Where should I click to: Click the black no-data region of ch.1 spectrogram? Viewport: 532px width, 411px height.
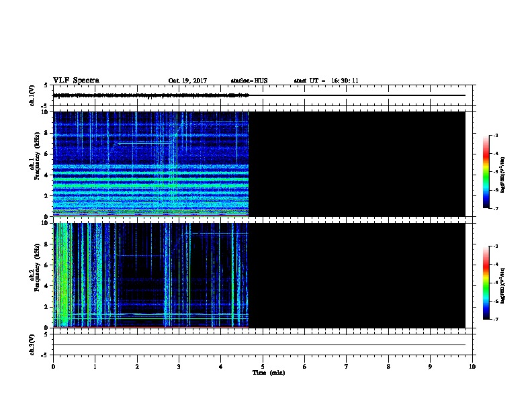coord(357,164)
